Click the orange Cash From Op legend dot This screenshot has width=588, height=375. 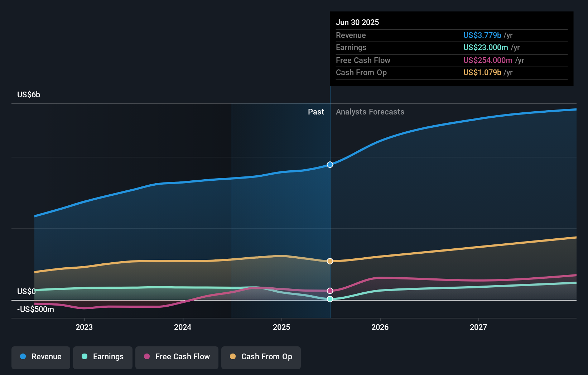pos(233,356)
